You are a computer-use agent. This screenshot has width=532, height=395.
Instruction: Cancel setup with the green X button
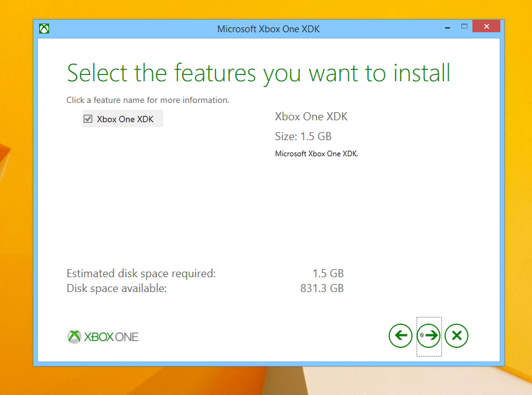click(457, 335)
